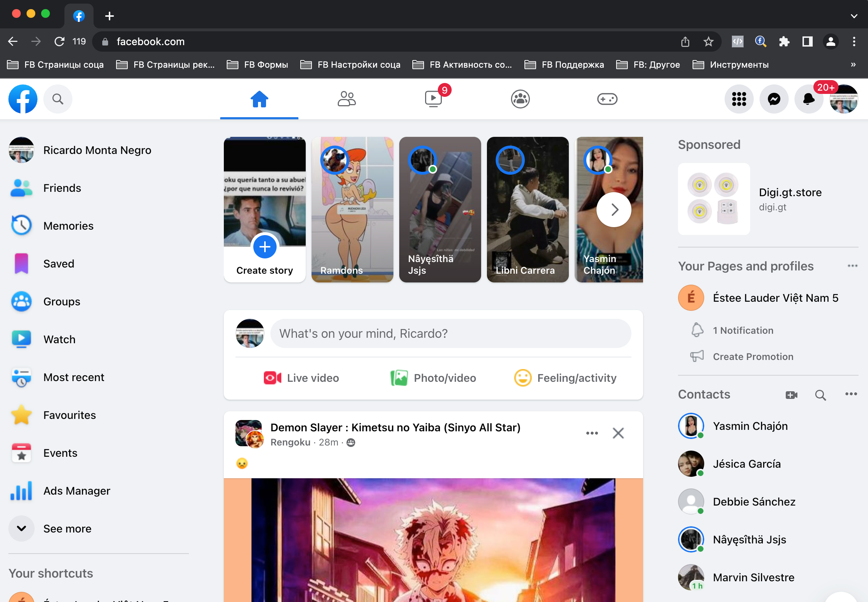Click the Facebook logo
868x602 pixels.
[x=23, y=99]
